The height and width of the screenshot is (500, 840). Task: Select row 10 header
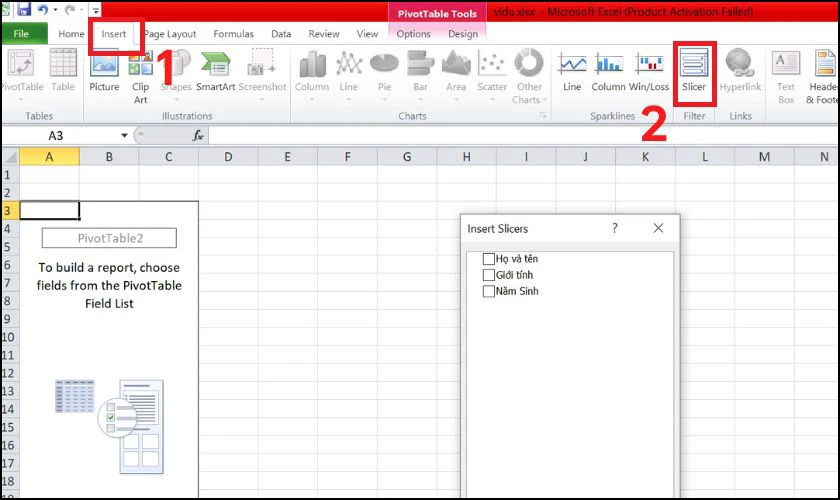point(10,337)
